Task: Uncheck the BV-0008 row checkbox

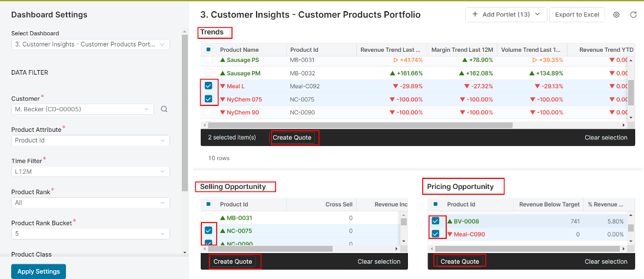Action: (x=436, y=221)
